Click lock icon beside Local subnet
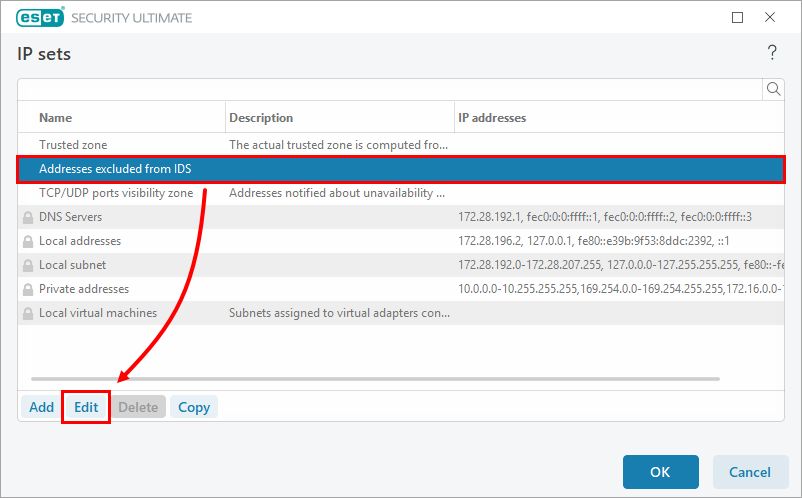 pos(27,265)
